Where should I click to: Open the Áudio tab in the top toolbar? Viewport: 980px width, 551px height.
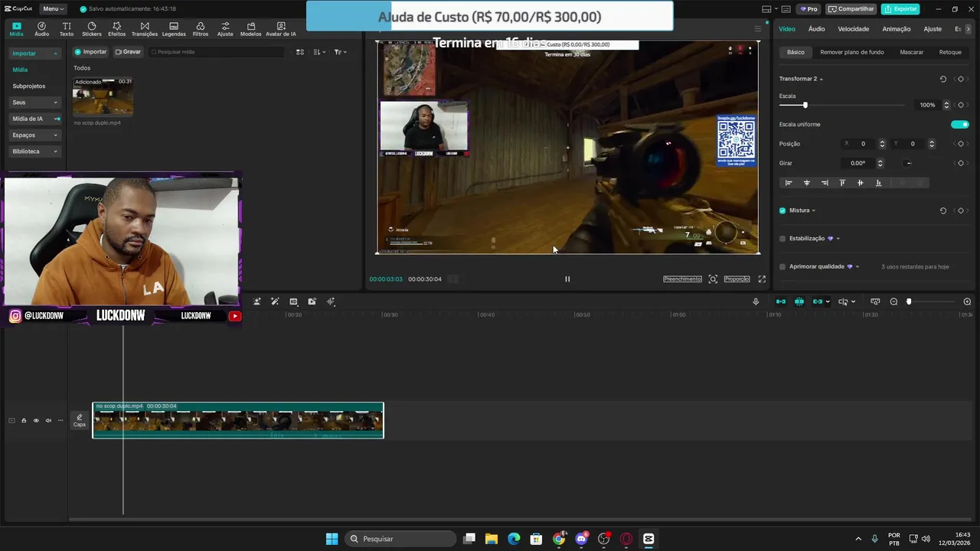41,29
